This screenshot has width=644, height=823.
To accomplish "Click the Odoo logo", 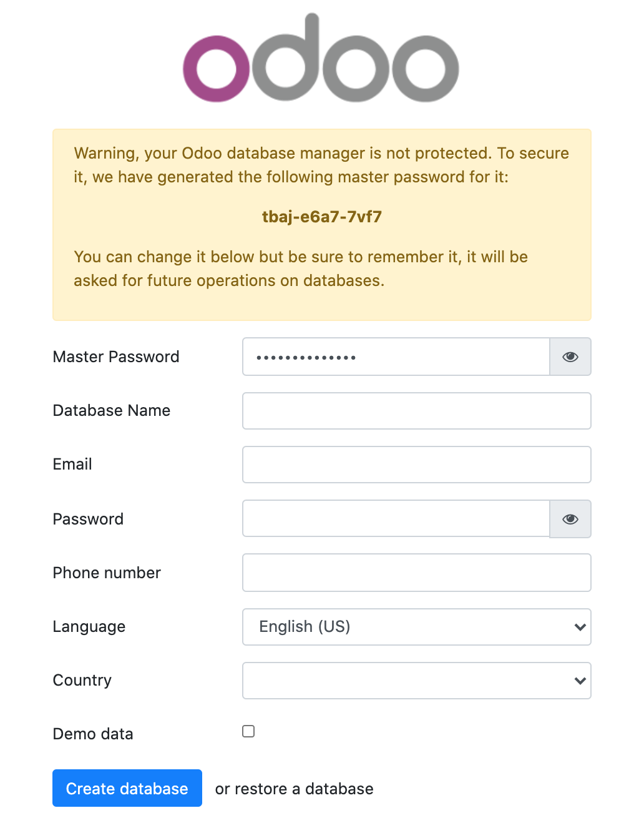I will pos(321,59).
